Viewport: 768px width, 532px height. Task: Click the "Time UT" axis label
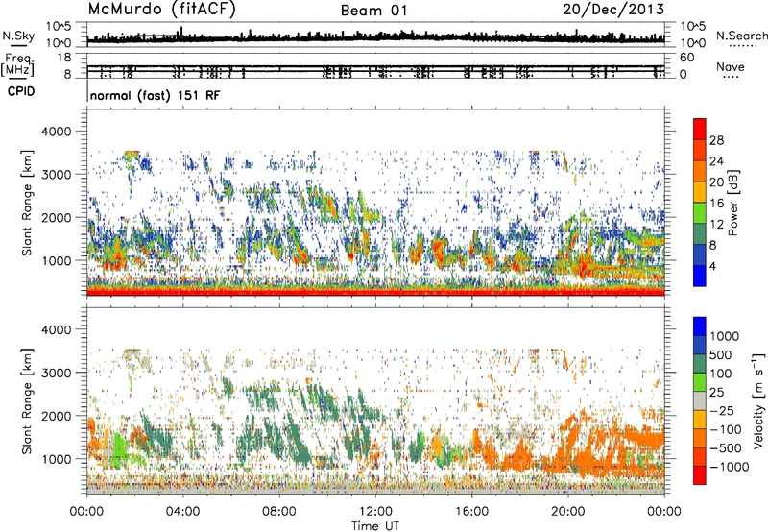375,526
